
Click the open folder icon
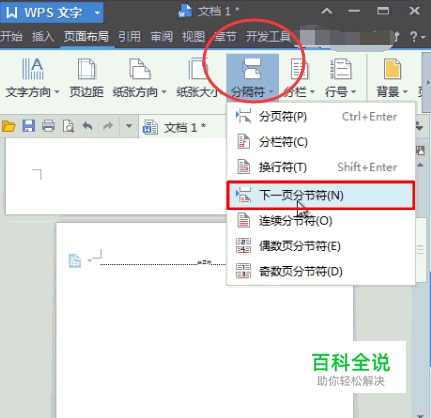point(9,126)
